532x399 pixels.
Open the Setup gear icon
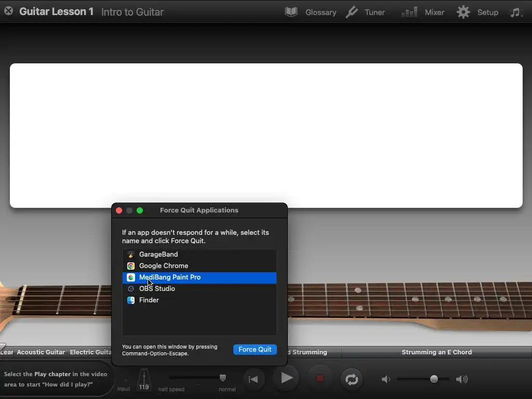463,12
